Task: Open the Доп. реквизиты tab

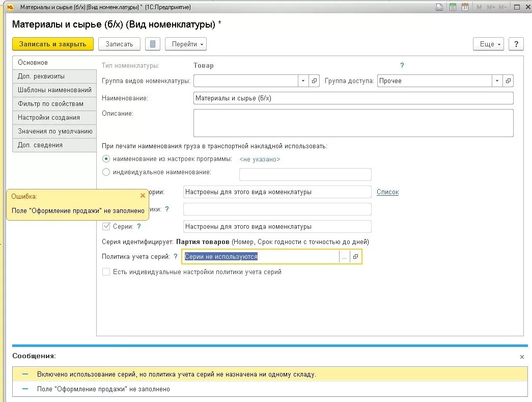Action: tap(54, 76)
